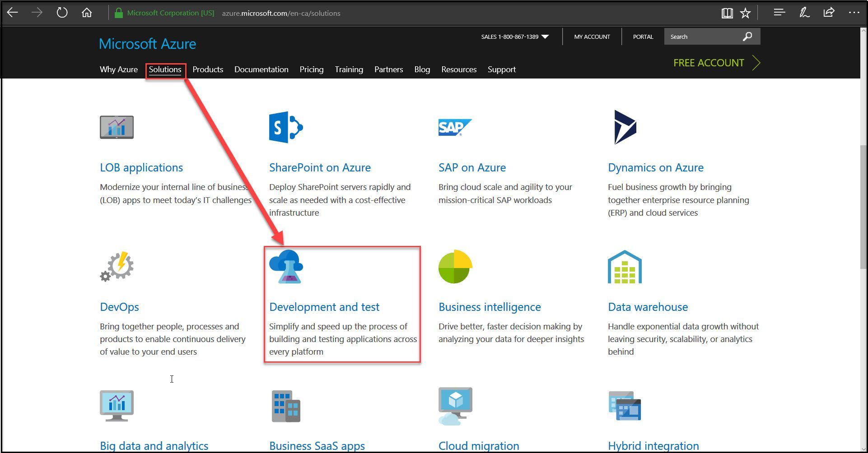
Task: Select the Cloud migration monitor icon
Action: [455, 405]
